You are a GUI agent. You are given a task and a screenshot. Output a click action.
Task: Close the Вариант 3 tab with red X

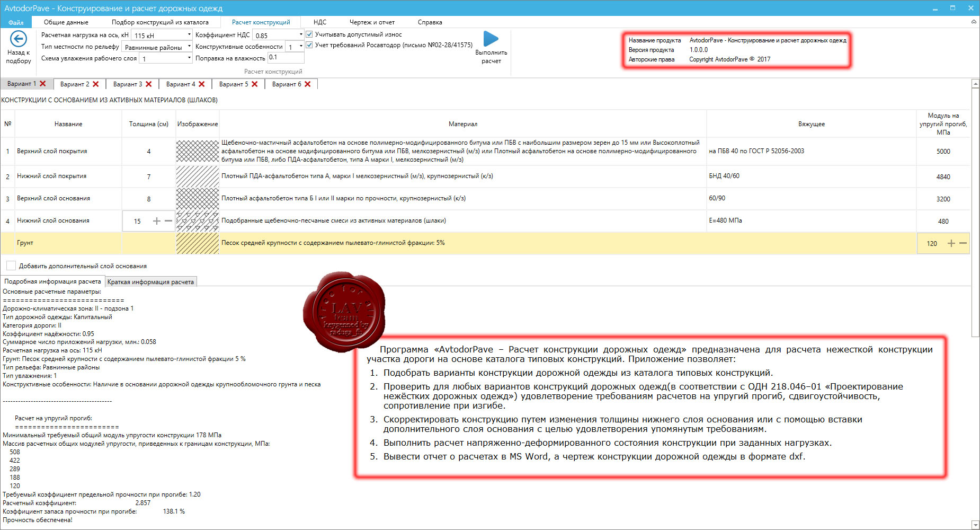(149, 84)
